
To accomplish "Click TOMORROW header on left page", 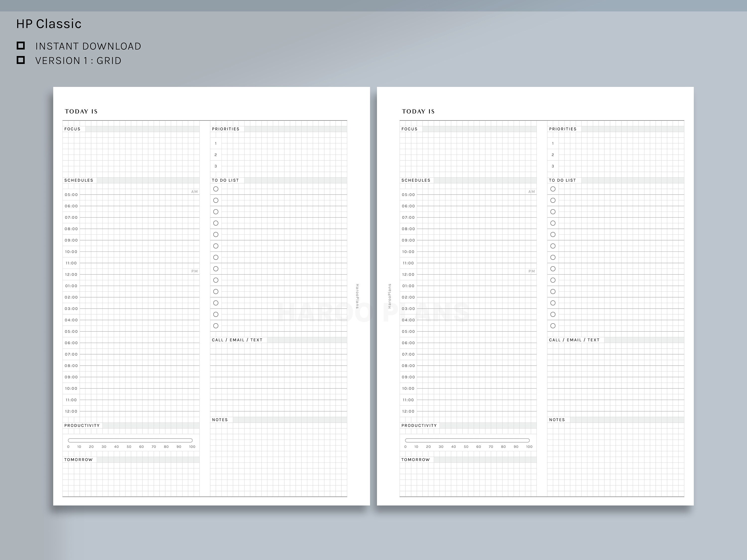I will pyautogui.click(x=78, y=460).
